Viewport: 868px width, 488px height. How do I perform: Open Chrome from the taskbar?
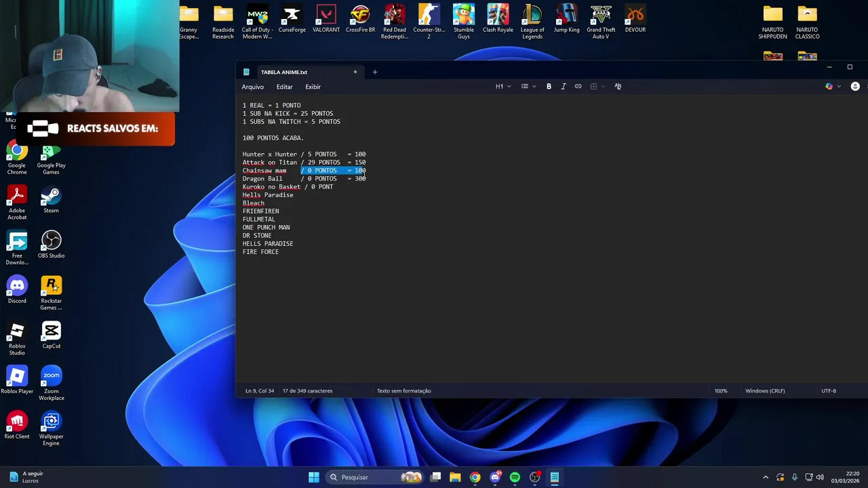[475, 477]
